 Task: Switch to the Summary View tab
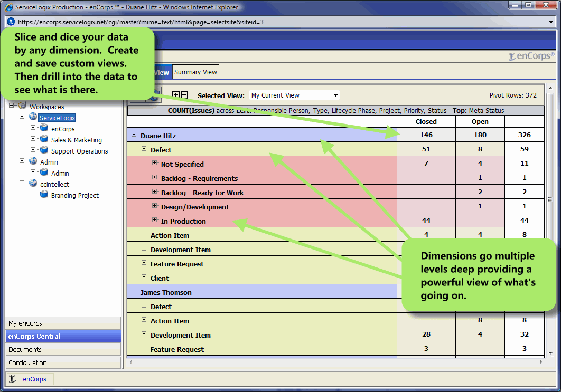click(195, 72)
